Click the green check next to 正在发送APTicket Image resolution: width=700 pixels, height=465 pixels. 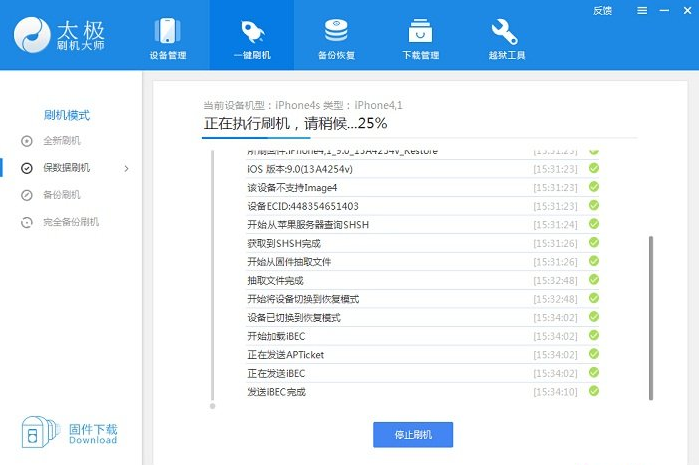click(x=594, y=354)
